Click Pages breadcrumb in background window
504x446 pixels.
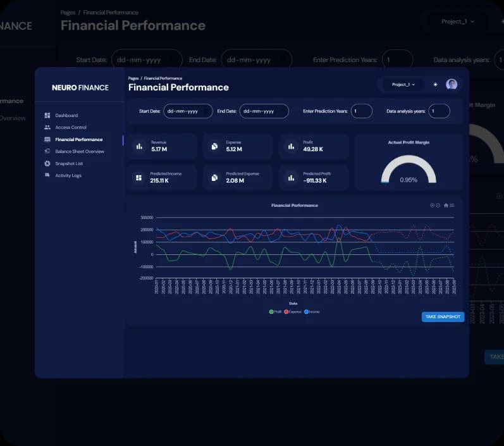pyautogui.click(x=68, y=12)
